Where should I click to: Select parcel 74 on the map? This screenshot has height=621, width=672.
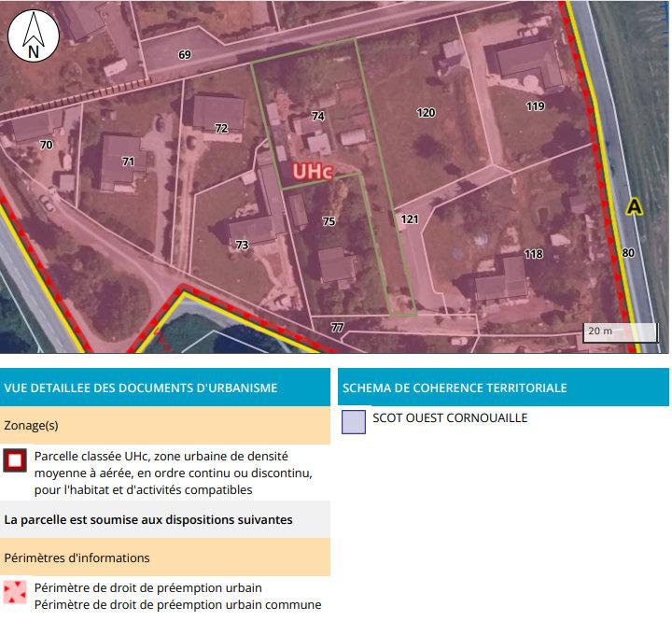[x=318, y=117]
